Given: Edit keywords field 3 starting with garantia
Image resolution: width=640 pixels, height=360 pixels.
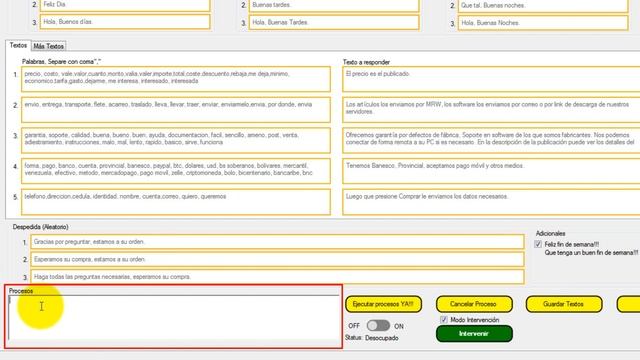Looking at the screenshot, I should point(176,140).
